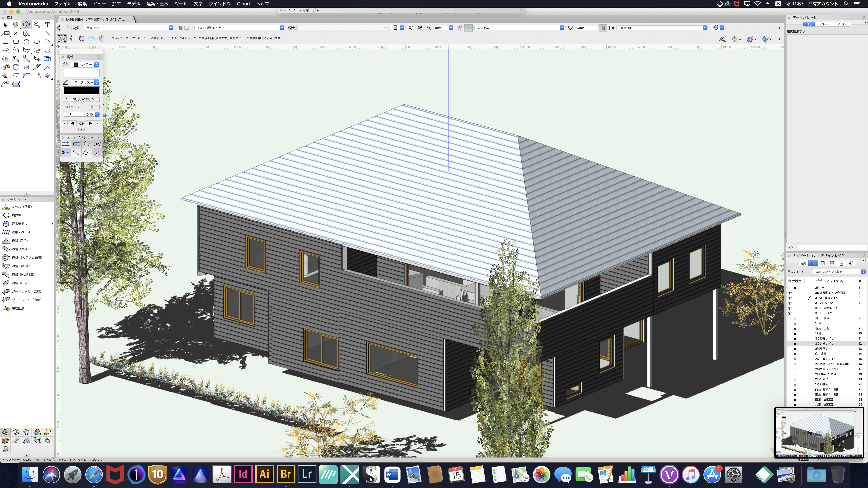Open the モデル menu
Viewport: 868px width, 488px height.
(x=133, y=4)
